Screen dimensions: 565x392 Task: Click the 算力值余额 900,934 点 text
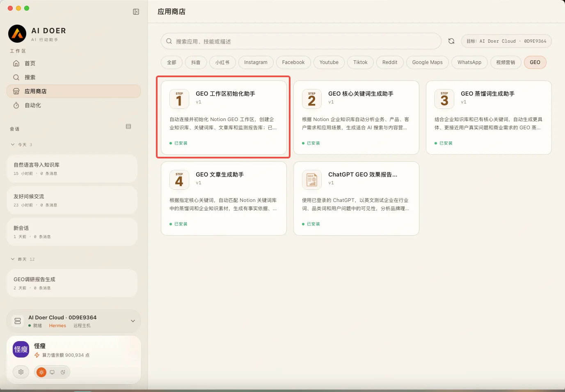click(x=66, y=355)
